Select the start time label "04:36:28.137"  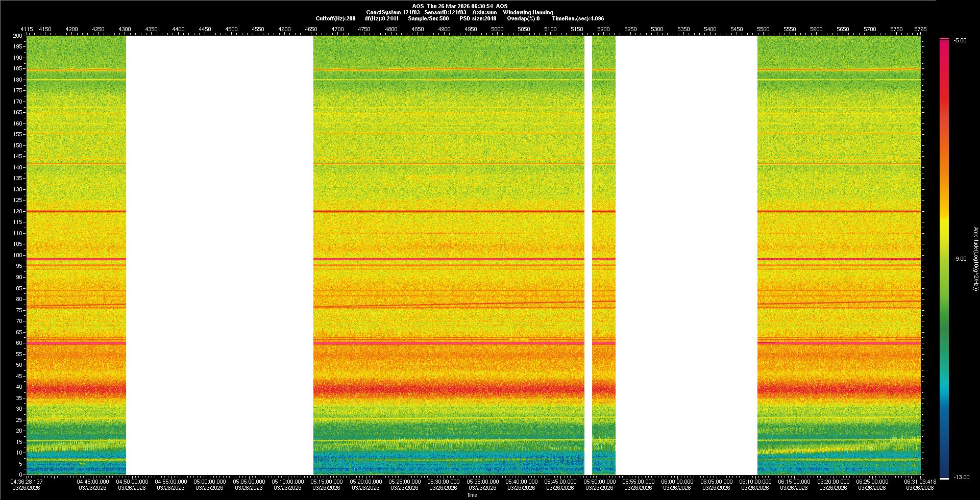(27, 481)
